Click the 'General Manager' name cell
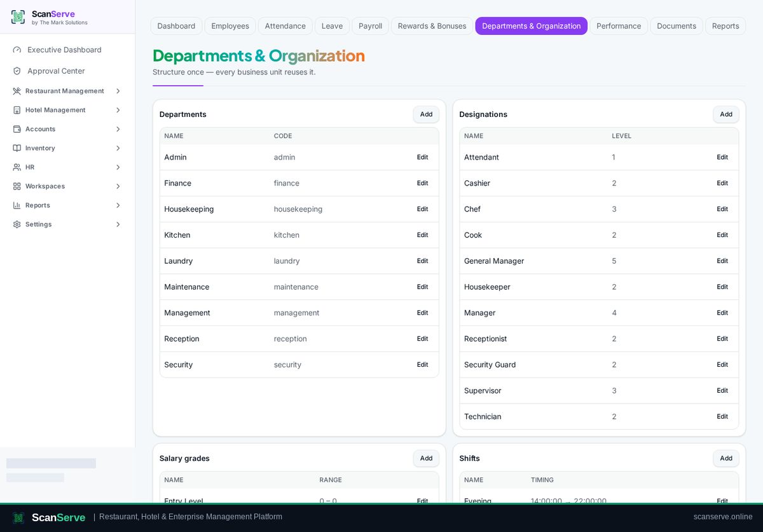The height and width of the screenshot is (532, 763). pos(494,261)
